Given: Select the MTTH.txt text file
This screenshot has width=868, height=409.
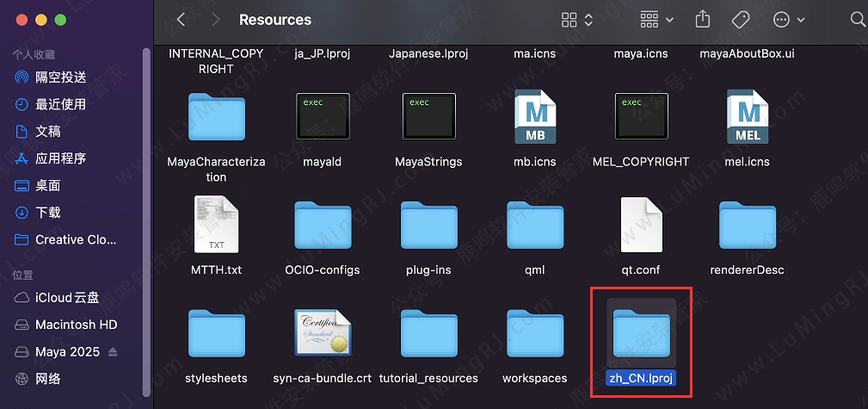Looking at the screenshot, I should tap(216, 226).
